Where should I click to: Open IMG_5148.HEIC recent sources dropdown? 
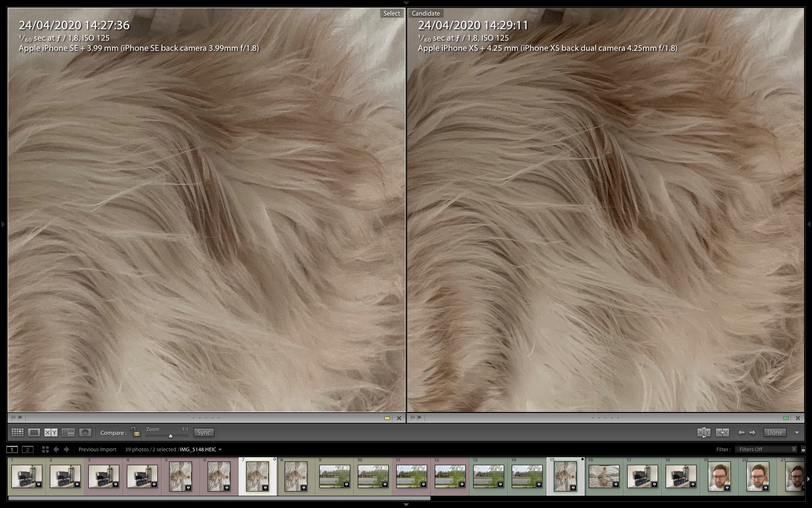pyautogui.click(x=220, y=450)
